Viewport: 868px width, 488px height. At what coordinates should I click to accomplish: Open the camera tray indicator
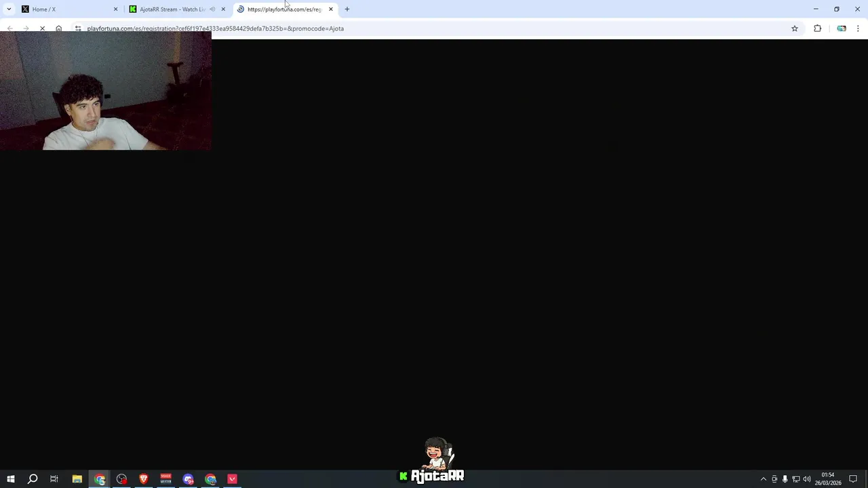pyautogui.click(x=774, y=479)
